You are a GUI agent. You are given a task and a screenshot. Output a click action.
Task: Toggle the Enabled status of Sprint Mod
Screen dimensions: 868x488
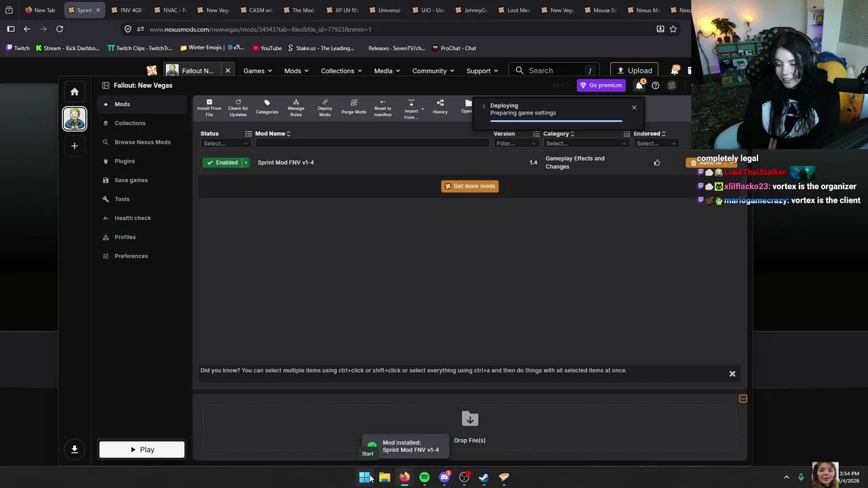pos(222,163)
